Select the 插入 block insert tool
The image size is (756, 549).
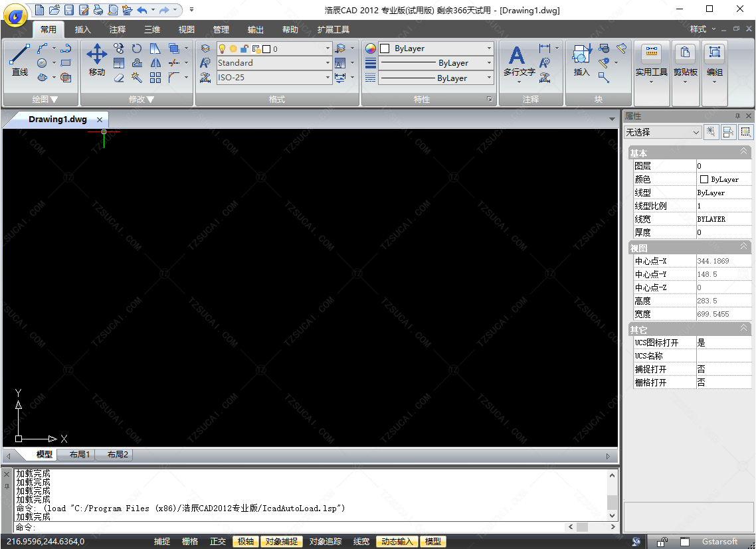tap(581, 60)
